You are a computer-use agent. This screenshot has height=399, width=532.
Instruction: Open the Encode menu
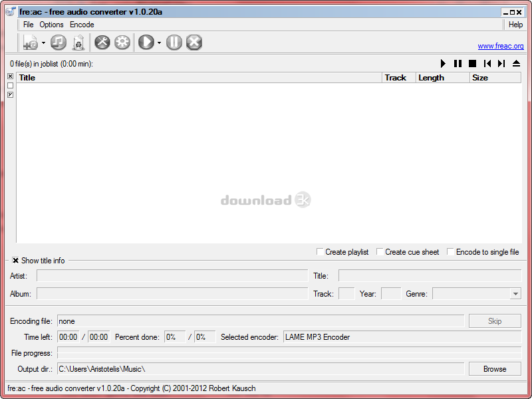(82, 25)
